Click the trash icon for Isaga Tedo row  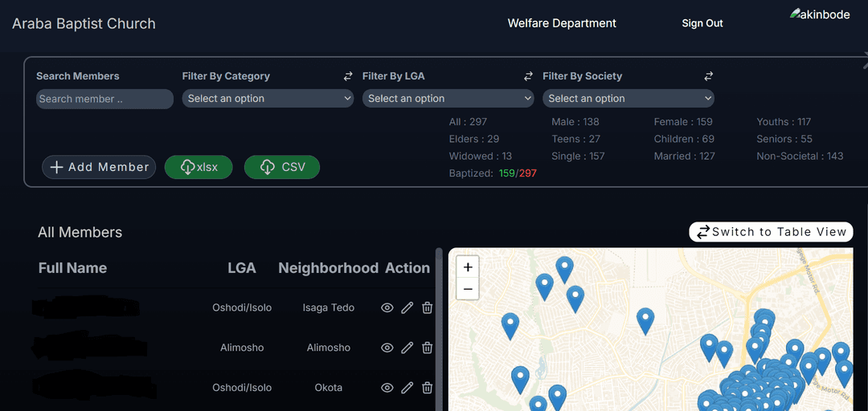click(x=428, y=307)
